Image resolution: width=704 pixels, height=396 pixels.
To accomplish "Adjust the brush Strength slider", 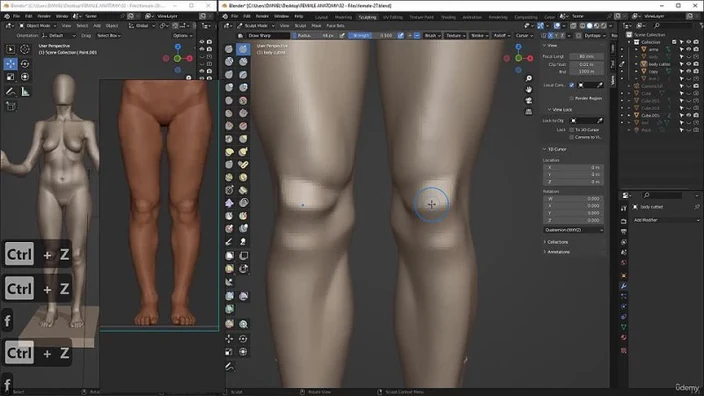I will coord(372,35).
